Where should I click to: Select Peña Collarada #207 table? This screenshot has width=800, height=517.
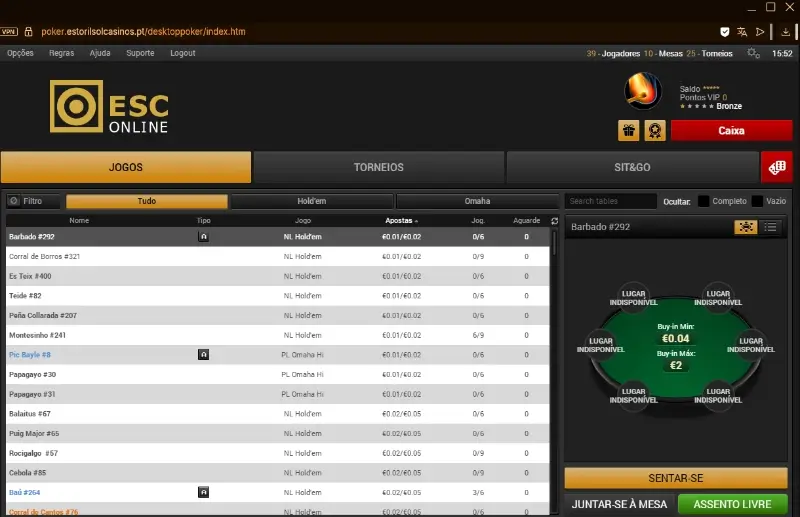pyautogui.click(x=278, y=315)
